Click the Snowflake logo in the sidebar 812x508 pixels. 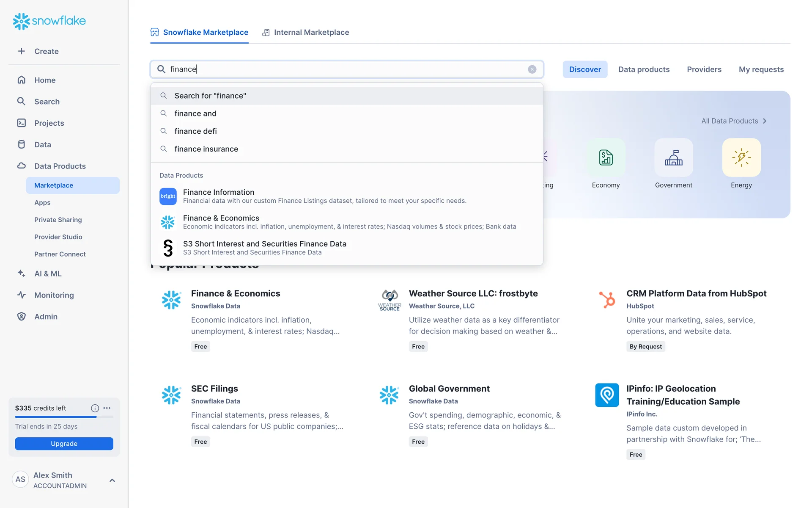pyautogui.click(x=49, y=21)
